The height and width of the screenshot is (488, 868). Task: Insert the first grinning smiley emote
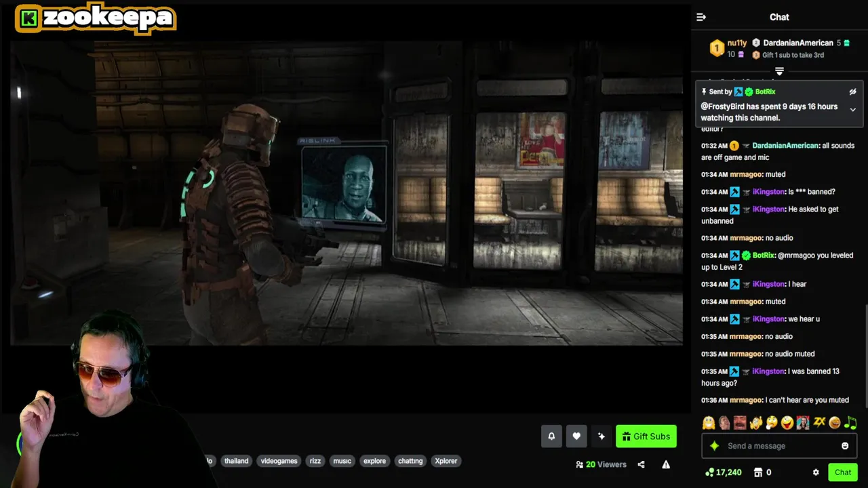coord(709,423)
